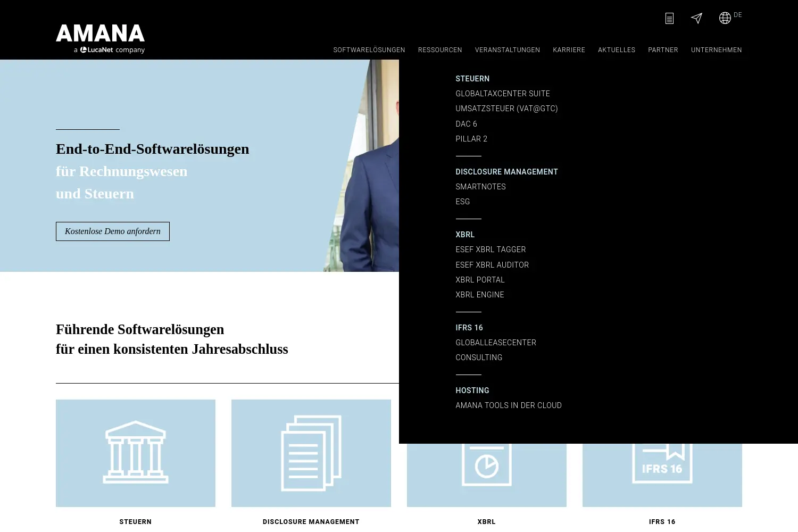This screenshot has height=532, width=798.
Task: Open the Aktuelles menu
Action: click(617, 50)
